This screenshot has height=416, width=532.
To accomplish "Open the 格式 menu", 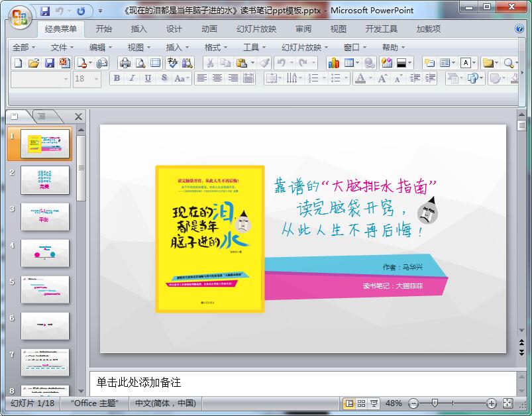I will [215, 48].
